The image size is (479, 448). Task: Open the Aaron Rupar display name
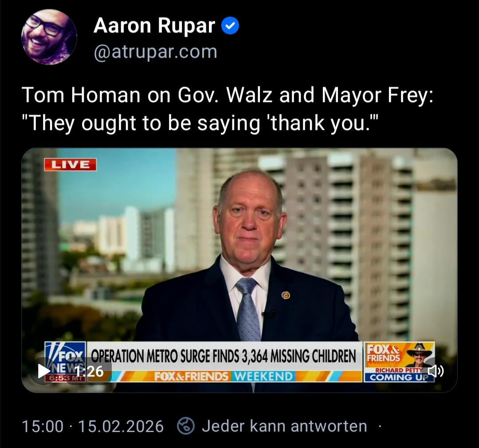[x=154, y=25]
